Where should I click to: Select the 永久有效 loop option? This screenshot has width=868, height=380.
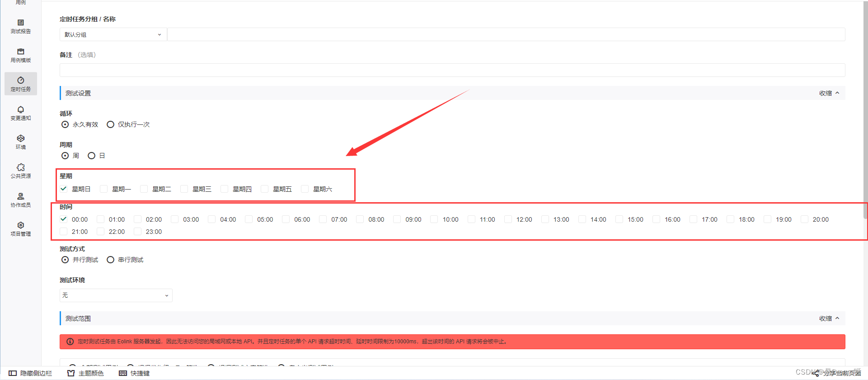65,124
